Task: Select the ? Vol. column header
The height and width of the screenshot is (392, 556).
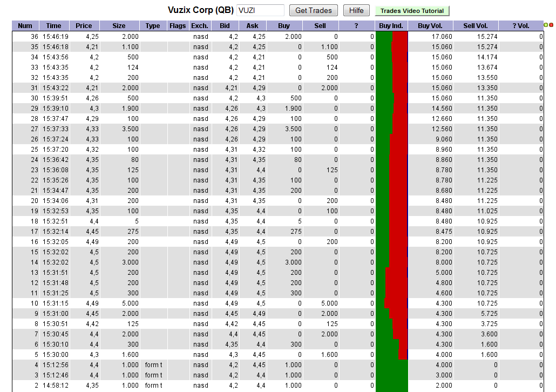Action: point(521,25)
